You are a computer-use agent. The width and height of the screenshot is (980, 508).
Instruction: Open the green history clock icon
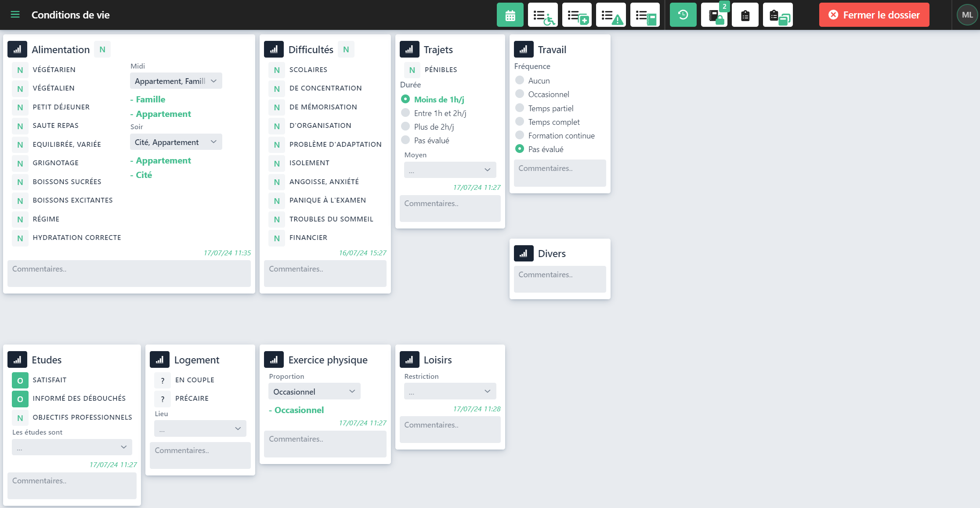[x=683, y=15]
